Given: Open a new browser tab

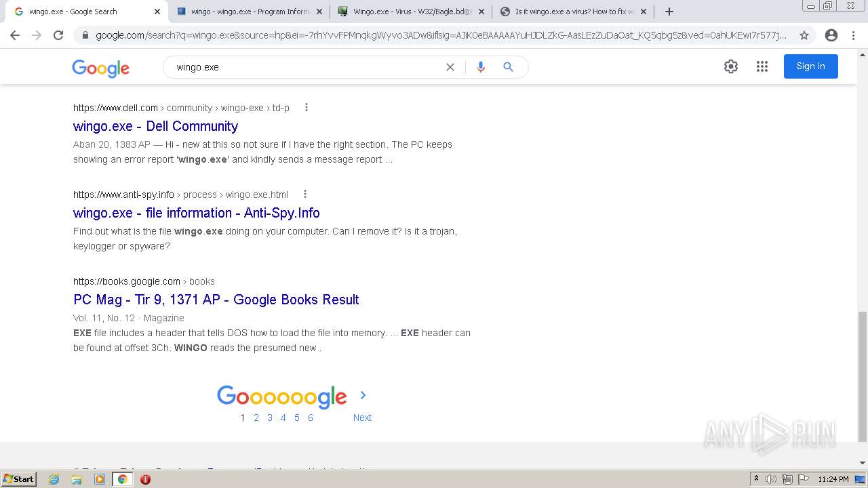Looking at the screenshot, I should coord(669,12).
